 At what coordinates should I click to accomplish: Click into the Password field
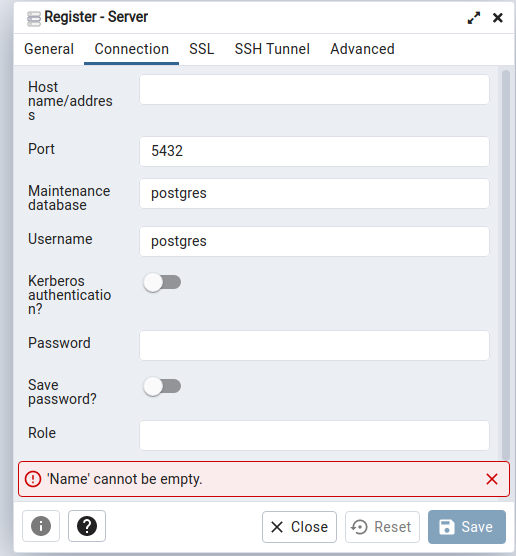pyautogui.click(x=315, y=345)
